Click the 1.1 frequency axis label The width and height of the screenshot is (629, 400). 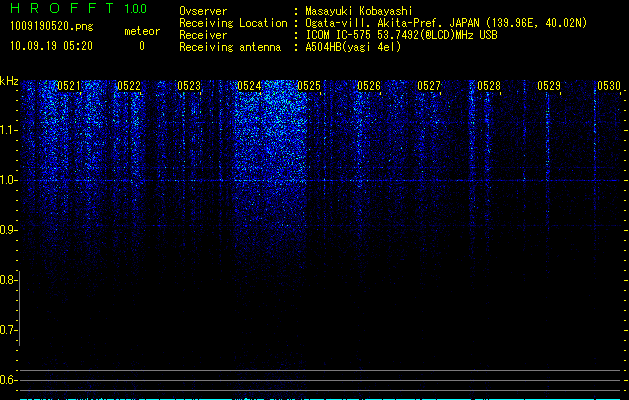pyautogui.click(x=8, y=130)
